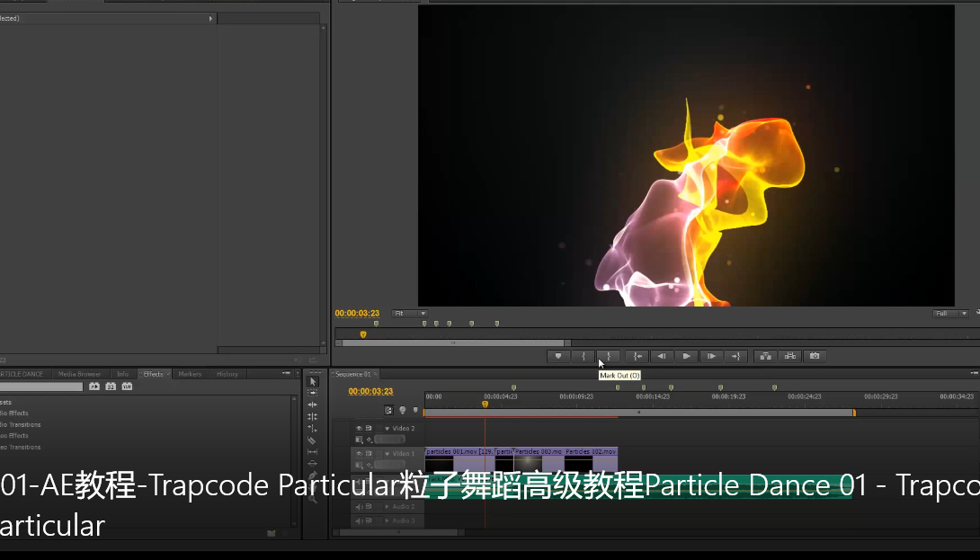Select the Rolling Edit tool
The height and width of the screenshot is (560, 980).
pos(313,416)
